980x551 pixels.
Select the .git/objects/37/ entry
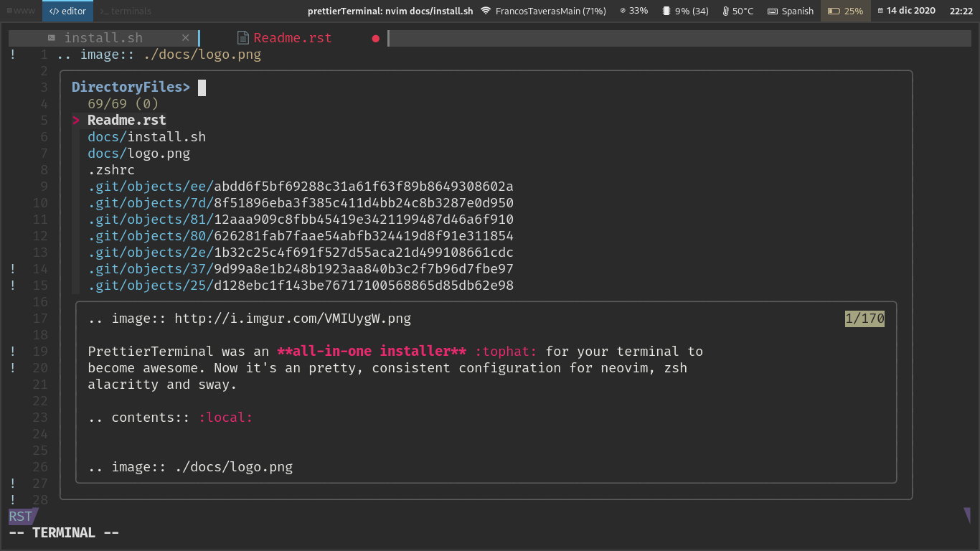coord(301,269)
